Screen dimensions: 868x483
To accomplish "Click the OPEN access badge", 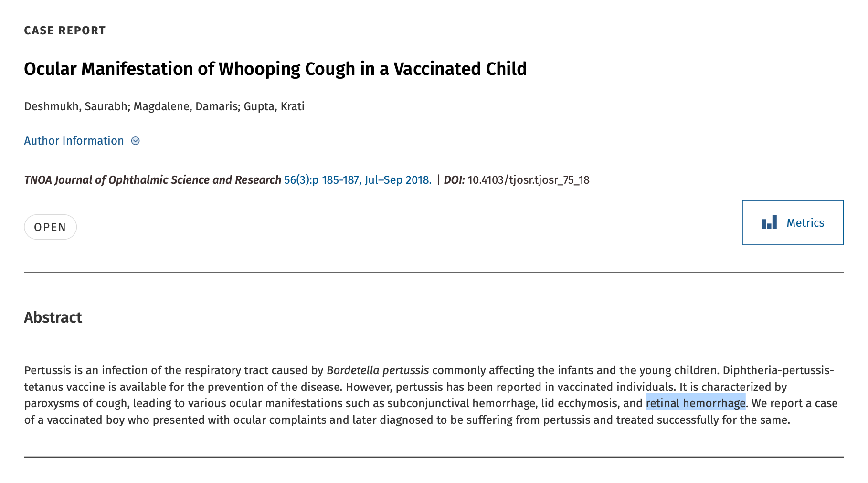I will (x=50, y=227).
